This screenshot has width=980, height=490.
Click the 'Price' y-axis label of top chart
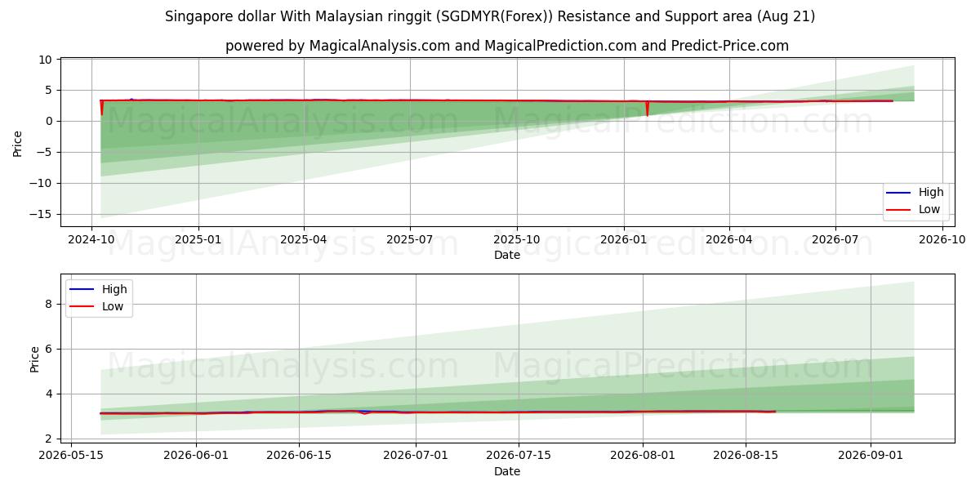[18, 142]
